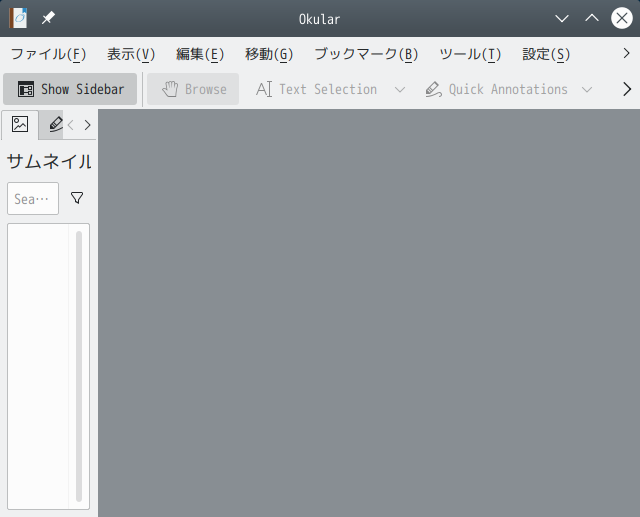The image size is (640, 517).
Task: Open the 移動(G) menu
Action: point(269,54)
